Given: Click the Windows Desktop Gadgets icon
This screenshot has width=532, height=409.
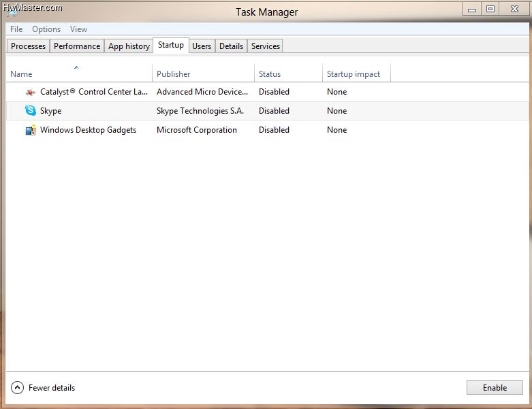Looking at the screenshot, I should (31, 130).
